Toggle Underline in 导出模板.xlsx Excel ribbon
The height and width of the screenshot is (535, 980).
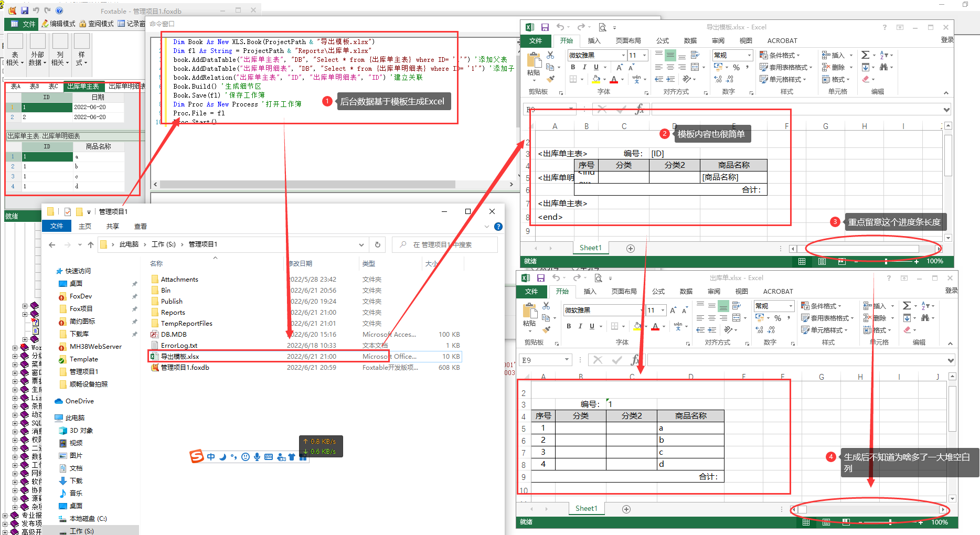point(596,67)
